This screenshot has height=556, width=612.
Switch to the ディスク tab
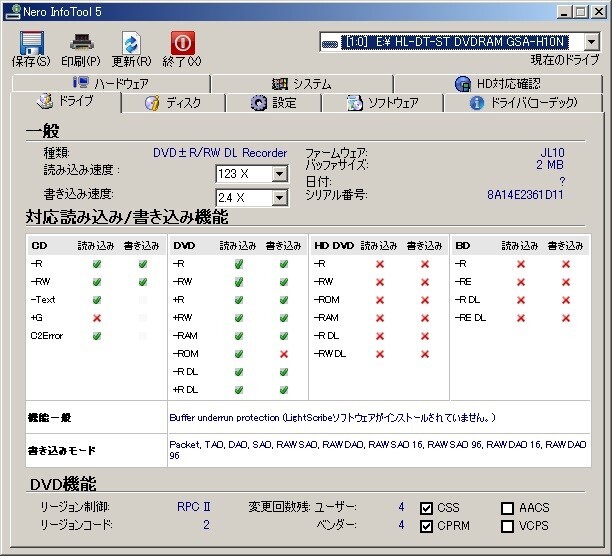(x=173, y=103)
